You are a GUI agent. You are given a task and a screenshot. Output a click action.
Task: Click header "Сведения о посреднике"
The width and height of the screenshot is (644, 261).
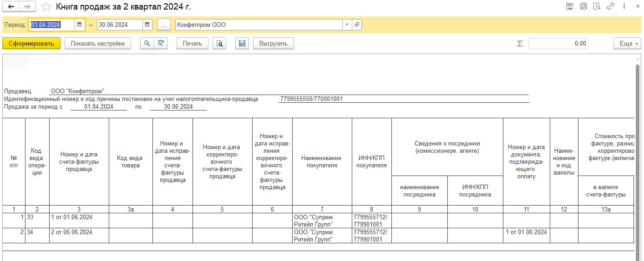[x=447, y=147]
